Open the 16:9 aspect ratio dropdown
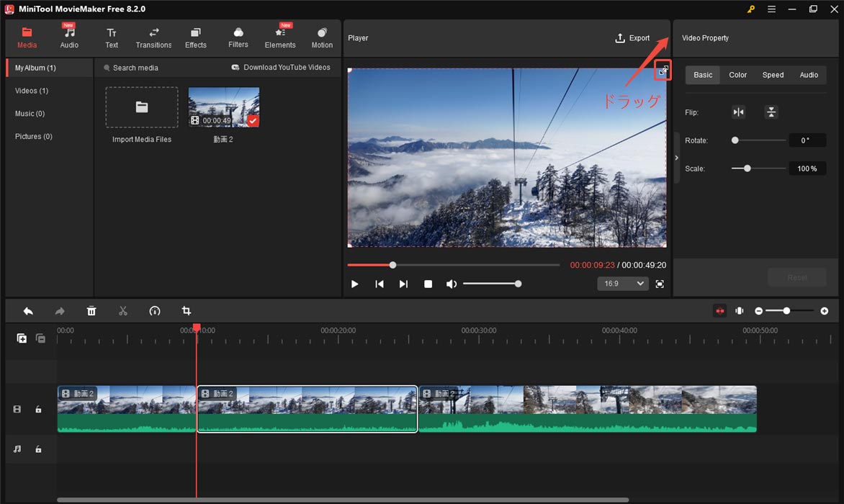Screen dimensions: 844x504 [622, 284]
